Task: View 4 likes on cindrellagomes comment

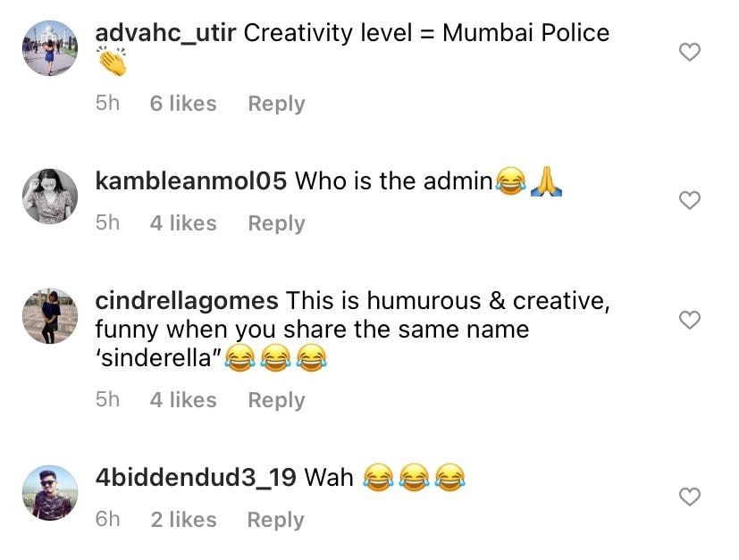Action: [x=183, y=400]
